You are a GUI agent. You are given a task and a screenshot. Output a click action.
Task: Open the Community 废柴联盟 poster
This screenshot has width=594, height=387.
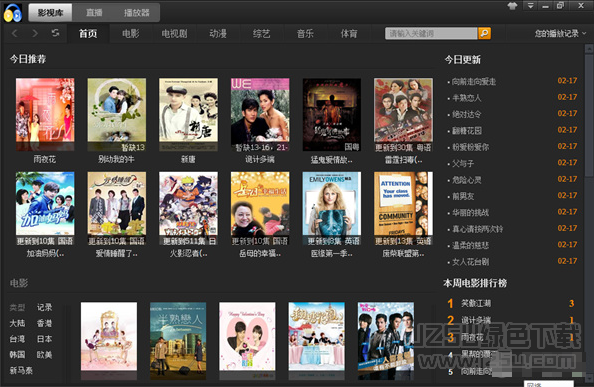[x=403, y=208]
